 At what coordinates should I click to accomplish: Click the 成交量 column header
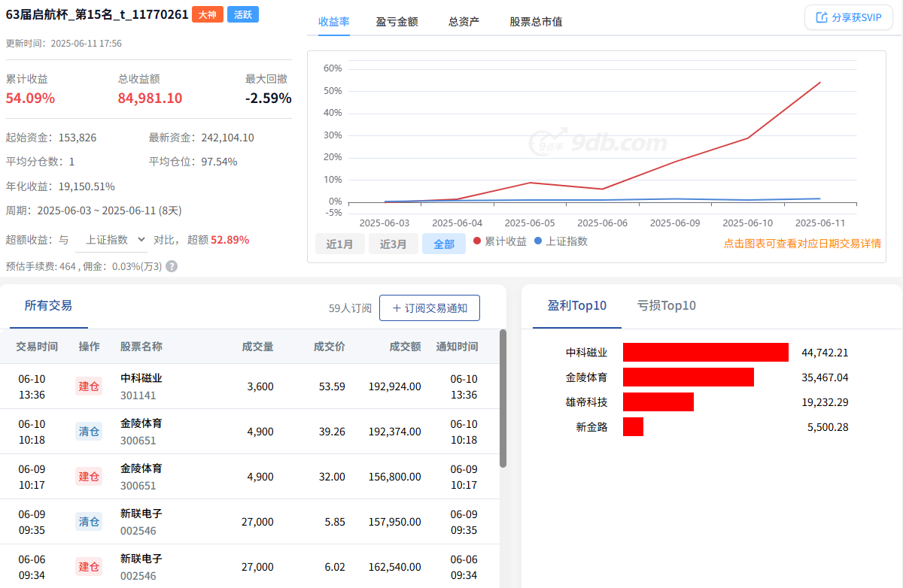click(258, 347)
